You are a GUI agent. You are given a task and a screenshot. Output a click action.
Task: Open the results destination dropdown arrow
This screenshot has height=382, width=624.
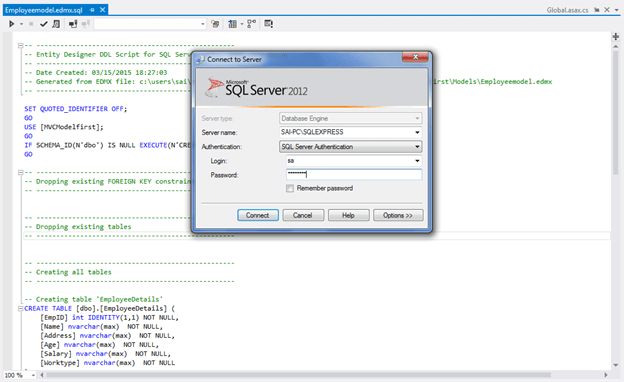(242, 24)
